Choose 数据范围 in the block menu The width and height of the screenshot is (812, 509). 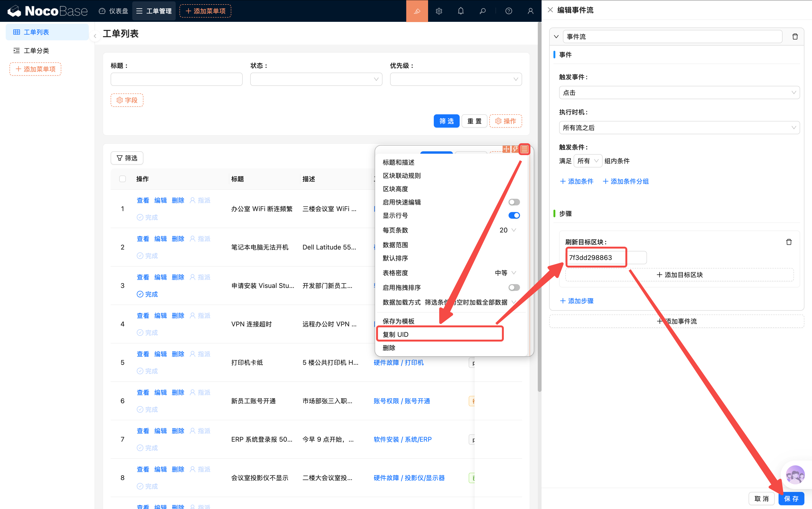tap(395, 245)
